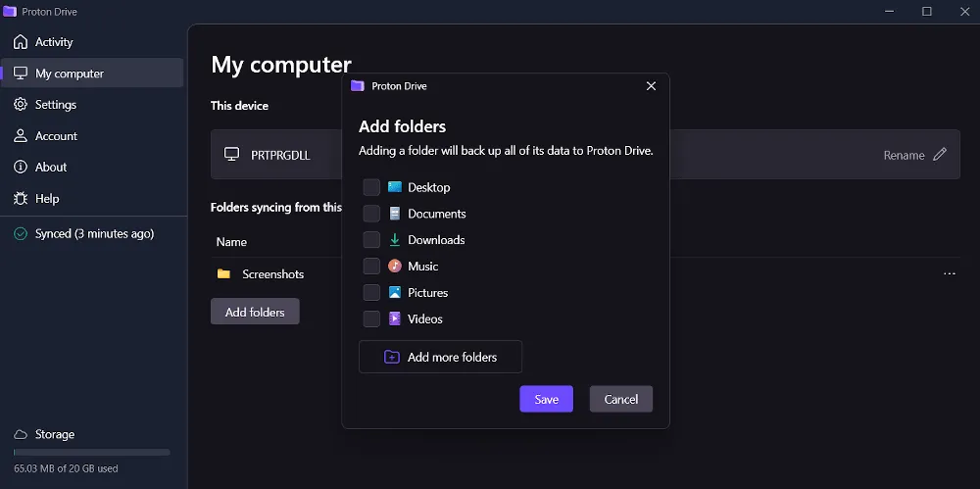Select the Pictures folder checkbox
The image size is (980, 489).
tap(371, 293)
